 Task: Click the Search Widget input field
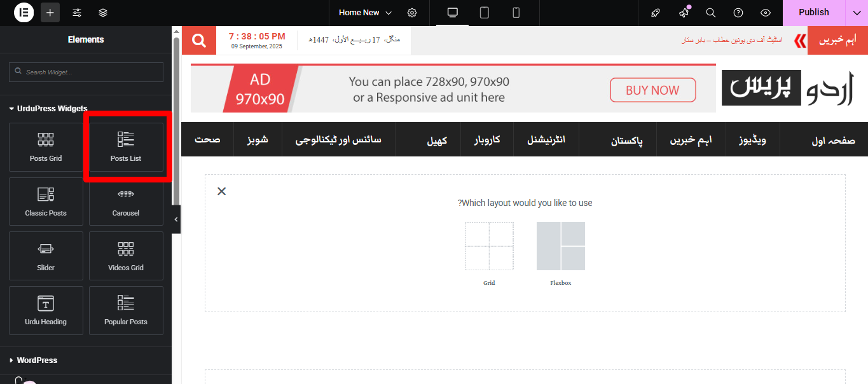tap(86, 72)
